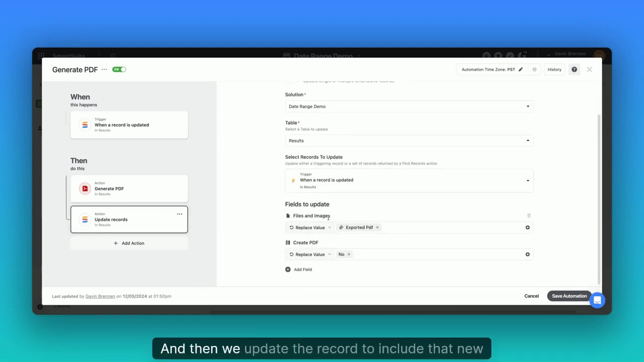This screenshot has height=362, width=644.
Task: Click the Create PDF field label
Action: coord(305,242)
